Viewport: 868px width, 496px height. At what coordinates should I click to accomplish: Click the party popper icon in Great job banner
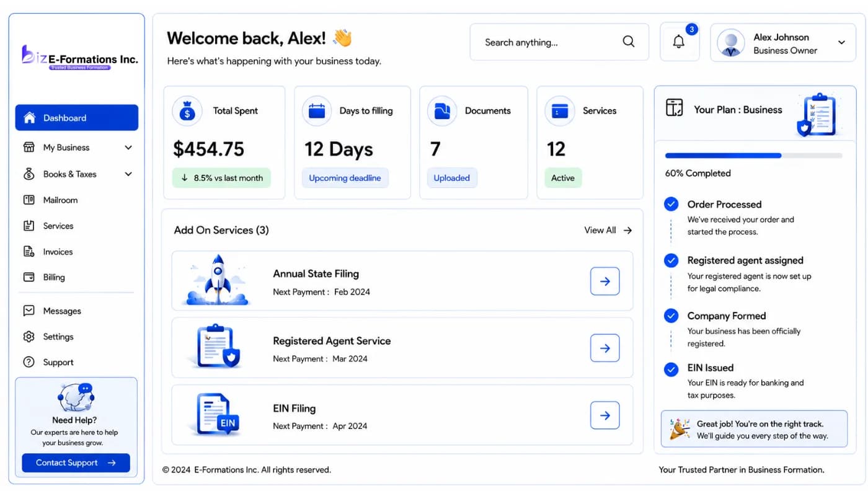click(680, 428)
